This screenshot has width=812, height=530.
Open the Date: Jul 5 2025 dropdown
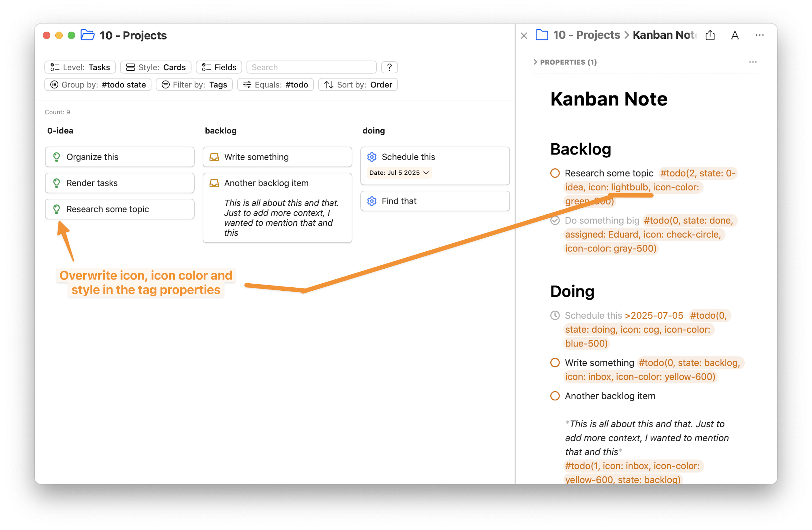tap(399, 173)
